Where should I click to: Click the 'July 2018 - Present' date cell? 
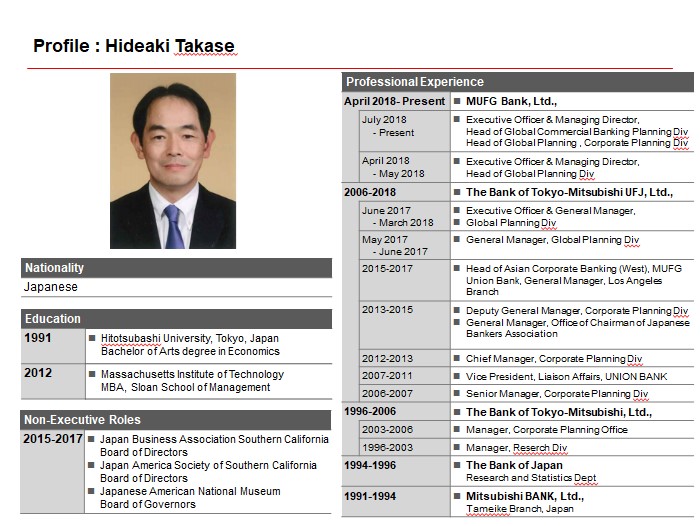click(404, 131)
